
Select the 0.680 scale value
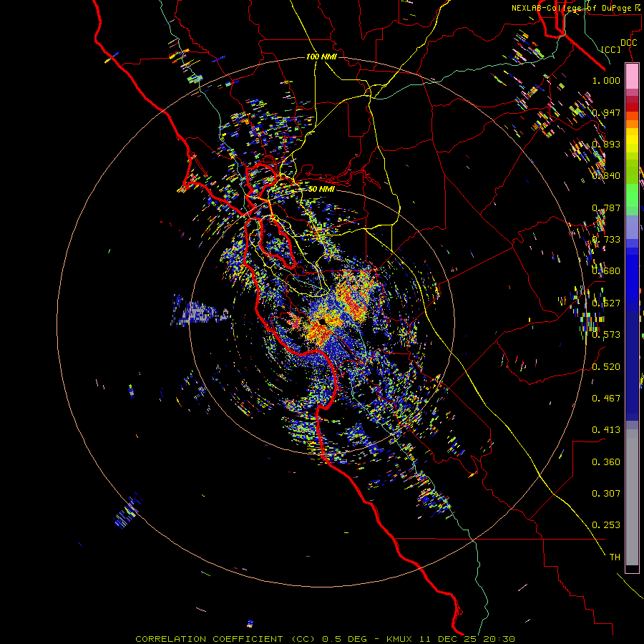(606, 271)
